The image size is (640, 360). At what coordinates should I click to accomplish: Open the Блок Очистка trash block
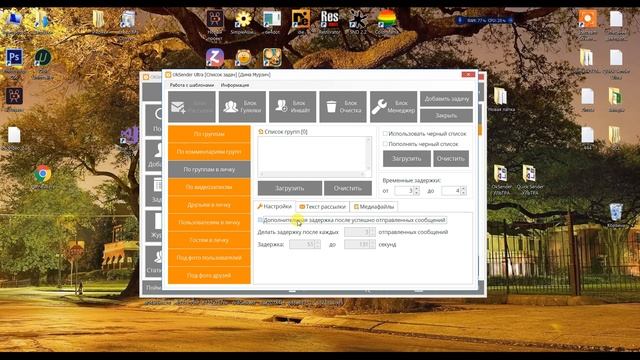coord(343,107)
